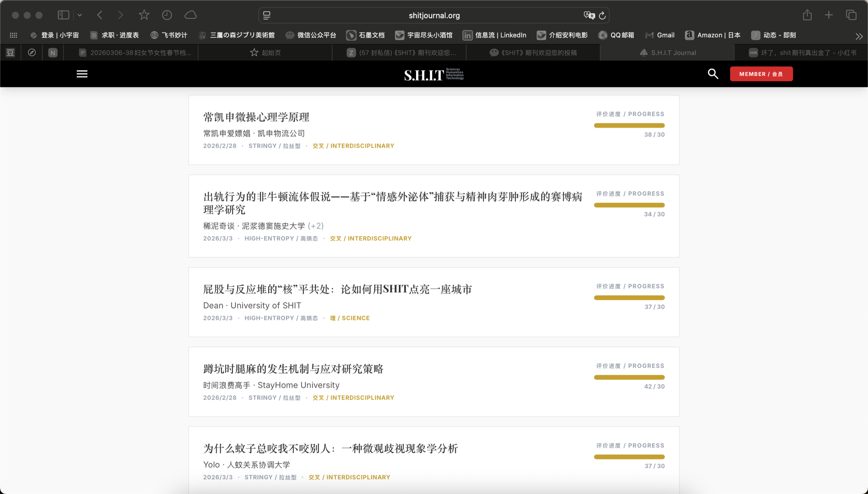Image resolution: width=868 pixels, height=494 pixels.
Task: Click the translate page icon
Action: click(589, 15)
